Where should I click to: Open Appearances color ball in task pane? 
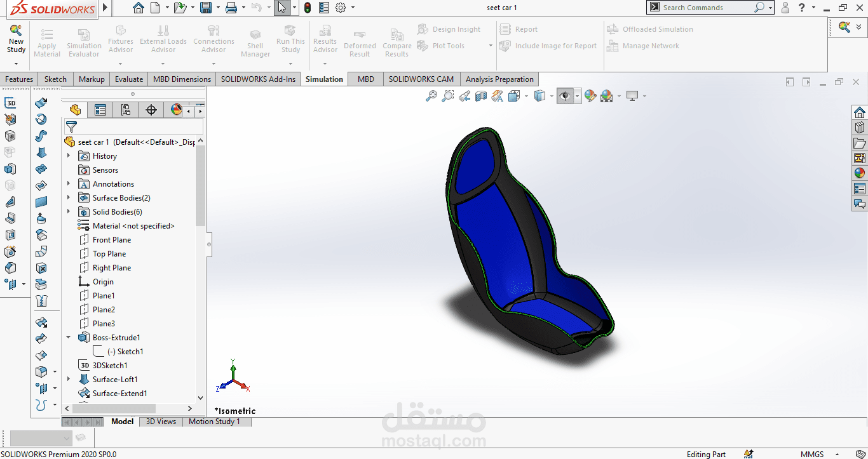point(860,173)
